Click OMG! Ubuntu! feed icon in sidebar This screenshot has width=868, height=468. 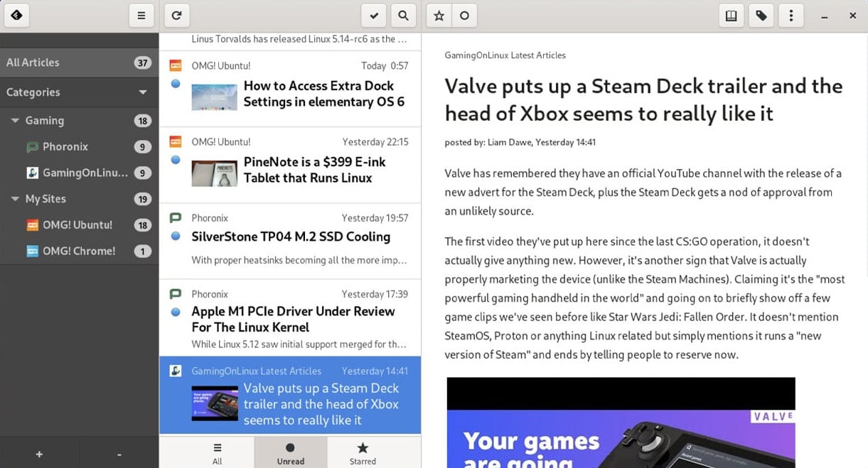(x=32, y=225)
